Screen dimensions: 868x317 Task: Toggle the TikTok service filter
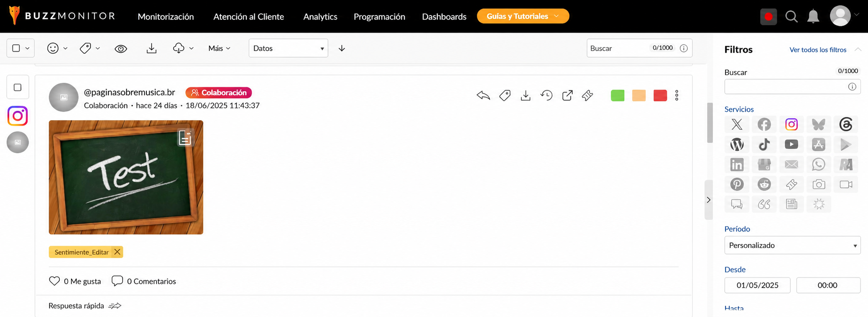(764, 144)
